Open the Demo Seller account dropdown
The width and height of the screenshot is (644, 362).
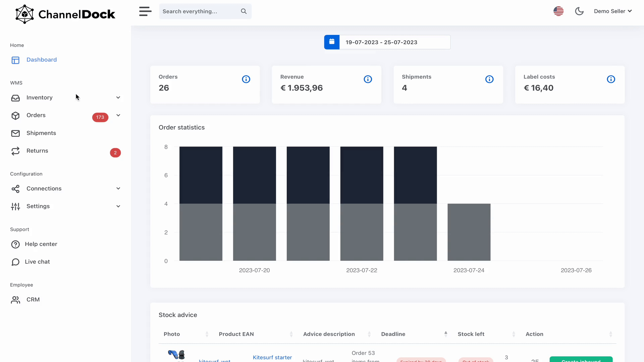(x=613, y=11)
